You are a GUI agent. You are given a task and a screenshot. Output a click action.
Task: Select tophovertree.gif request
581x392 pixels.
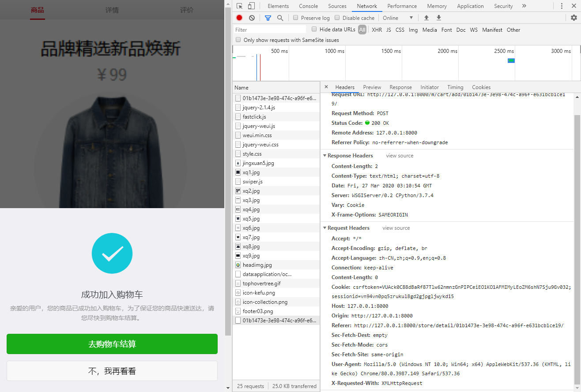coord(276,284)
